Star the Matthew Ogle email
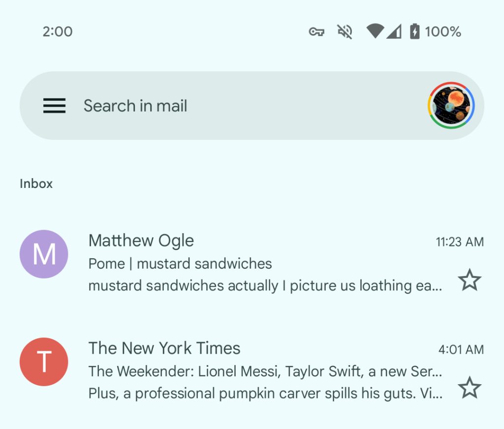504x429 pixels. coord(470,280)
